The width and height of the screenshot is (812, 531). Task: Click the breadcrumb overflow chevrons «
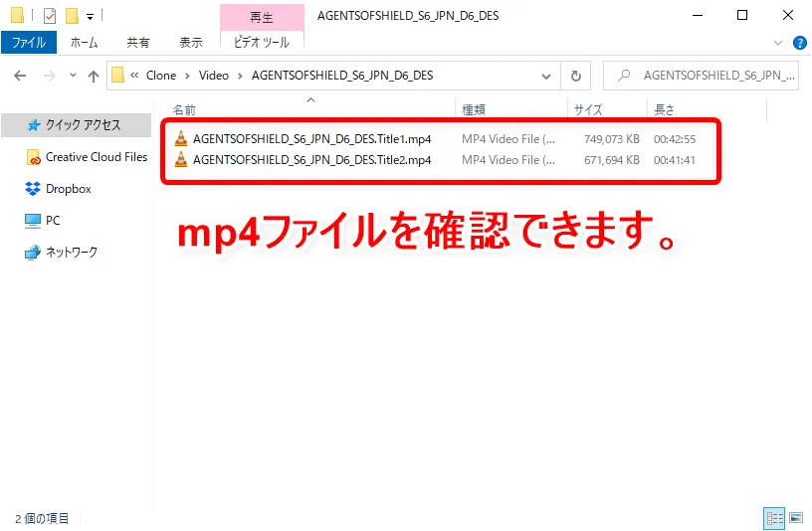pos(134,76)
